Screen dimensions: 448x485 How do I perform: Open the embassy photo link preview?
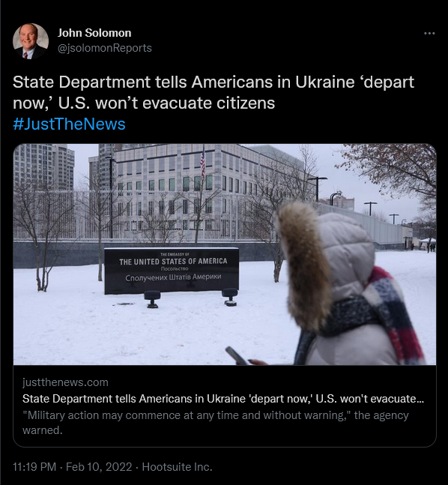[225, 254]
